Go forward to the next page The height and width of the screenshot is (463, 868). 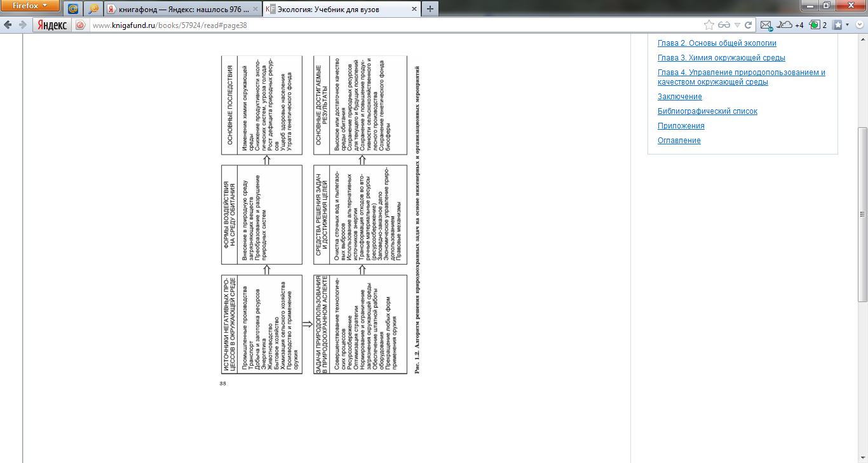tap(22, 25)
